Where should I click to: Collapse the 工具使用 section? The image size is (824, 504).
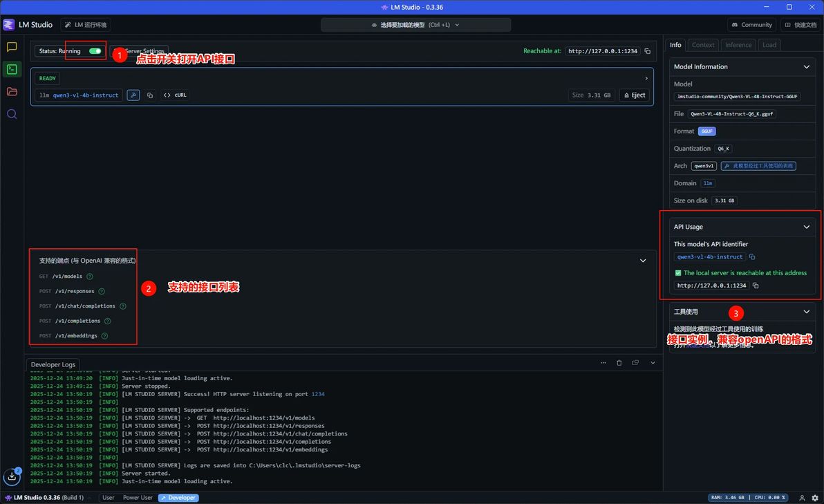pyautogui.click(x=806, y=312)
